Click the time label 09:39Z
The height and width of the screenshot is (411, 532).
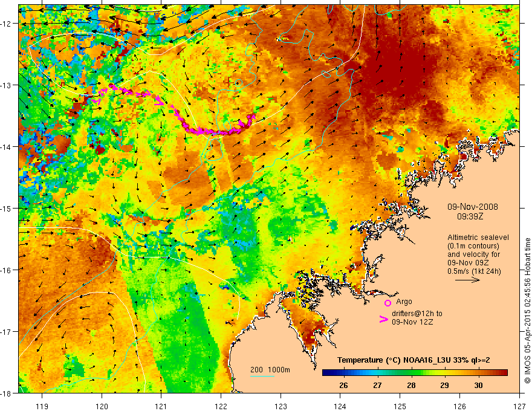tap(470, 216)
